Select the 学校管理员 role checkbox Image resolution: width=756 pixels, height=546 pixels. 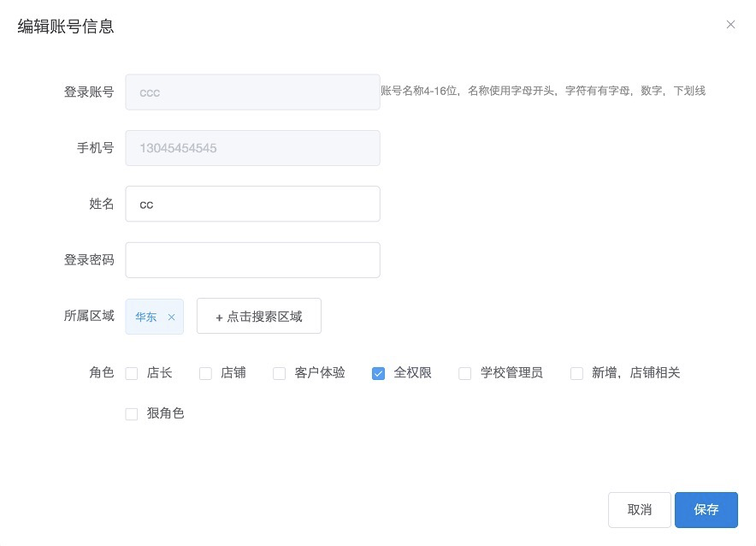[x=464, y=373]
